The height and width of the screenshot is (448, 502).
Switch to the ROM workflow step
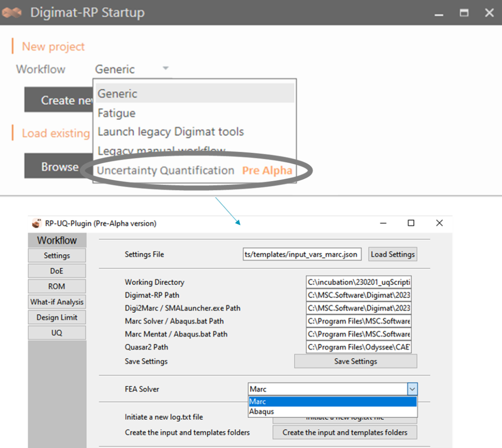57,286
